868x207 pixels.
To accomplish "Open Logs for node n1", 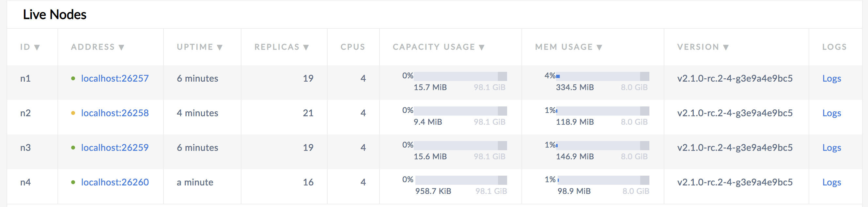I will pos(831,79).
